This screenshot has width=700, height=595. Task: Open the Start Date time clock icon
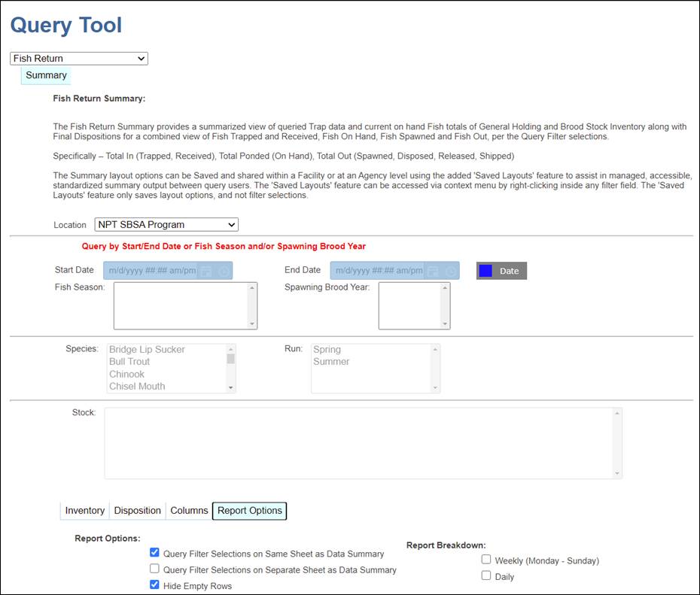click(x=224, y=271)
